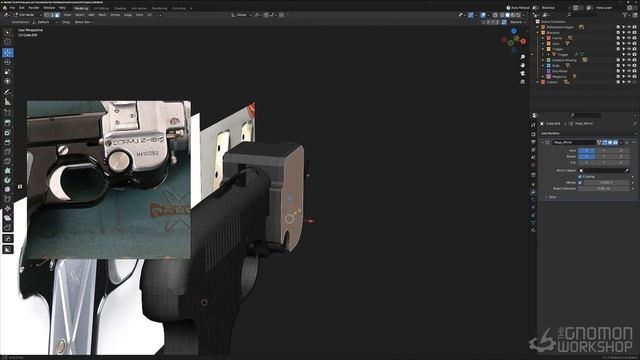The image size is (640, 360).
Task: Hide the Reference Images collection eye
Action: click(x=629, y=27)
